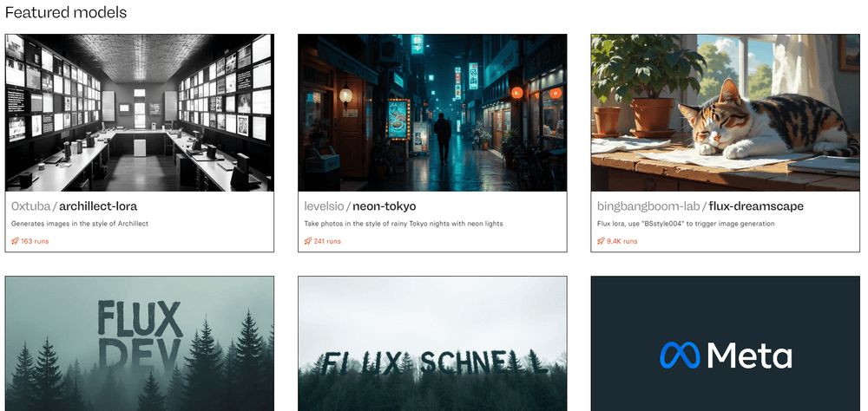
Task: Open the flux-dreamscape cat preview image
Action: 725,113
